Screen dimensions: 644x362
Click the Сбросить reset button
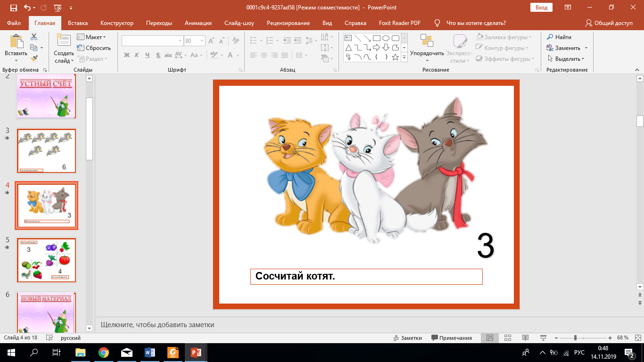pyautogui.click(x=94, y=48)
